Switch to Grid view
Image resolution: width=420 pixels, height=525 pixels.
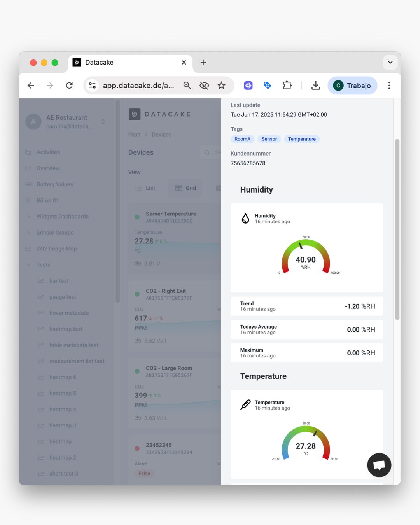point(185,188)
